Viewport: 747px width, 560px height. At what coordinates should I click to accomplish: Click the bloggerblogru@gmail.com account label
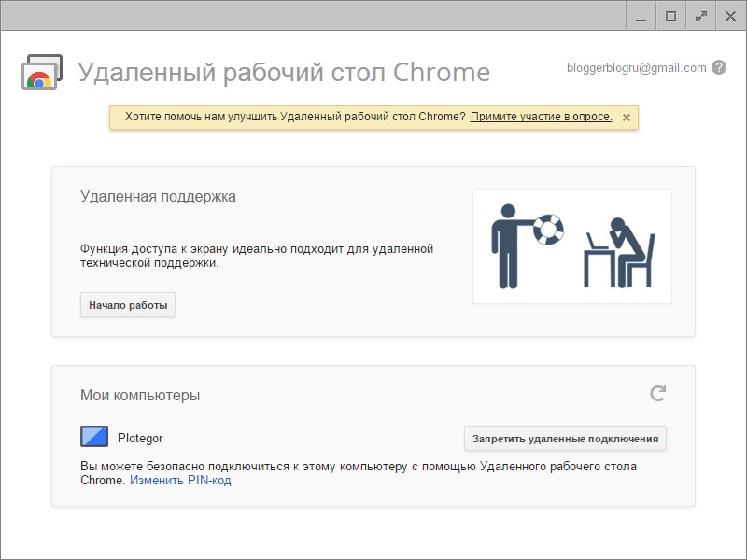637,67
